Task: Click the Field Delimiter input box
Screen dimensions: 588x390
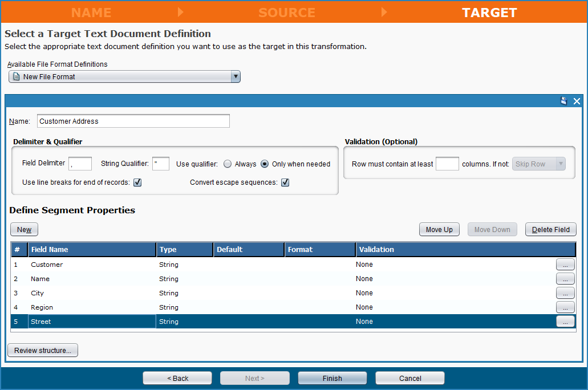Action: click(80, 164)
